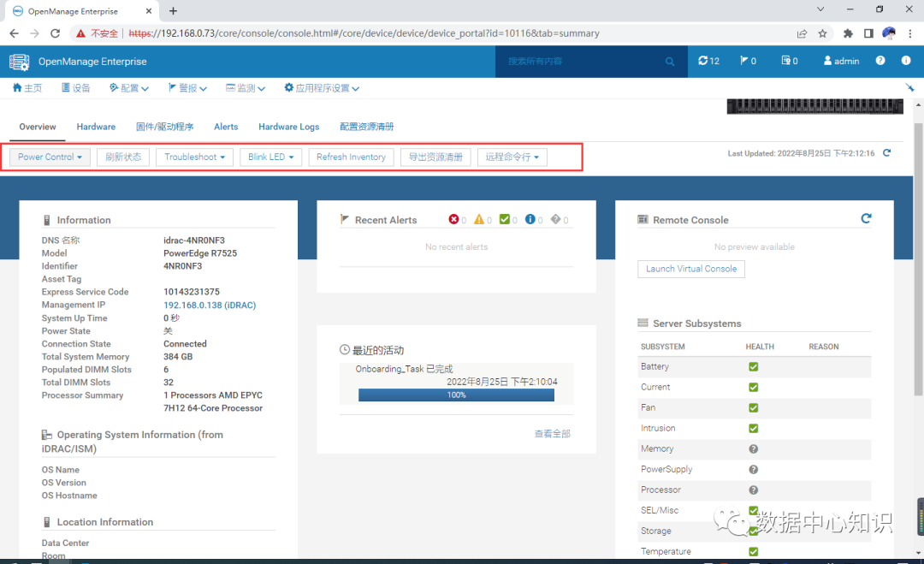
Task: Expand the 应用程序设置 menu
Action: coord(322,88)
